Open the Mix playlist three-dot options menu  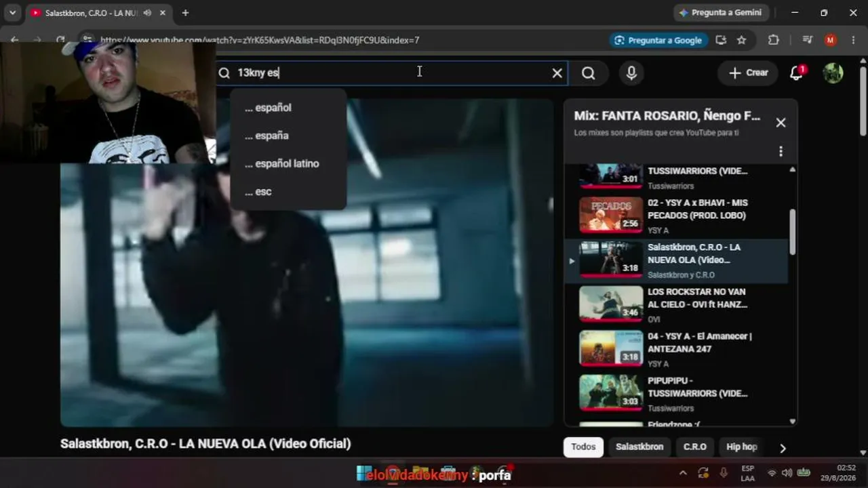pyautogui.click(x=781, y=151)
